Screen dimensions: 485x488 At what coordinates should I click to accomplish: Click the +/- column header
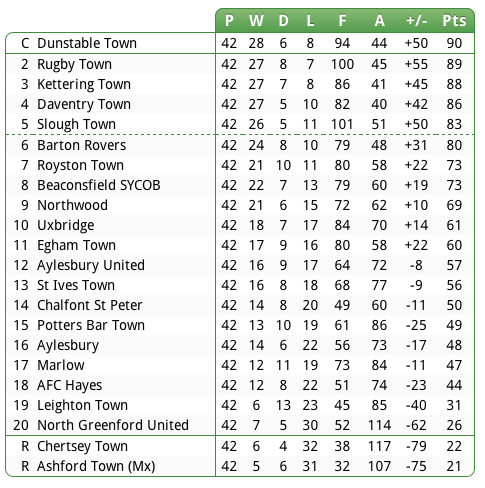point(416,21)
